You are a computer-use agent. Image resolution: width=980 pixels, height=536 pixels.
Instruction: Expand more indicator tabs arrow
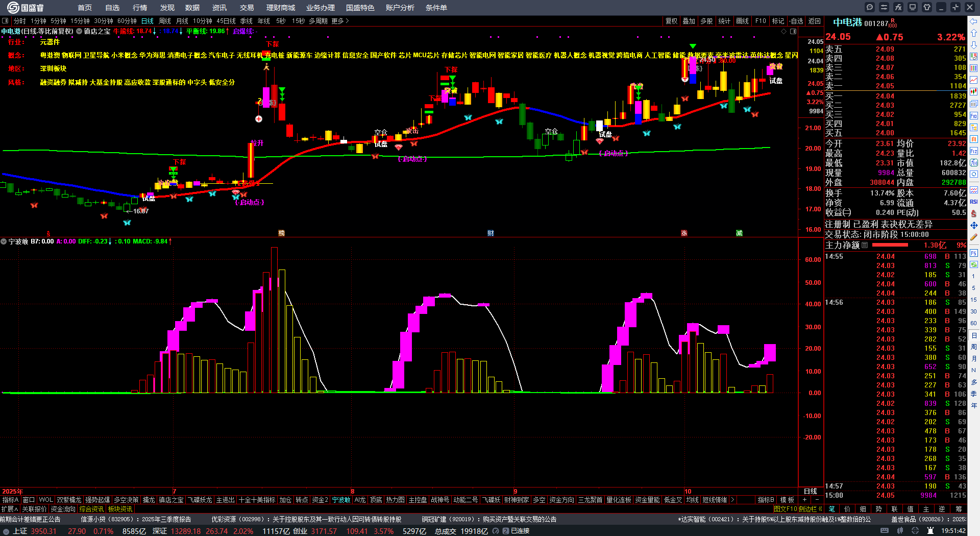click(x=732, y=500)
